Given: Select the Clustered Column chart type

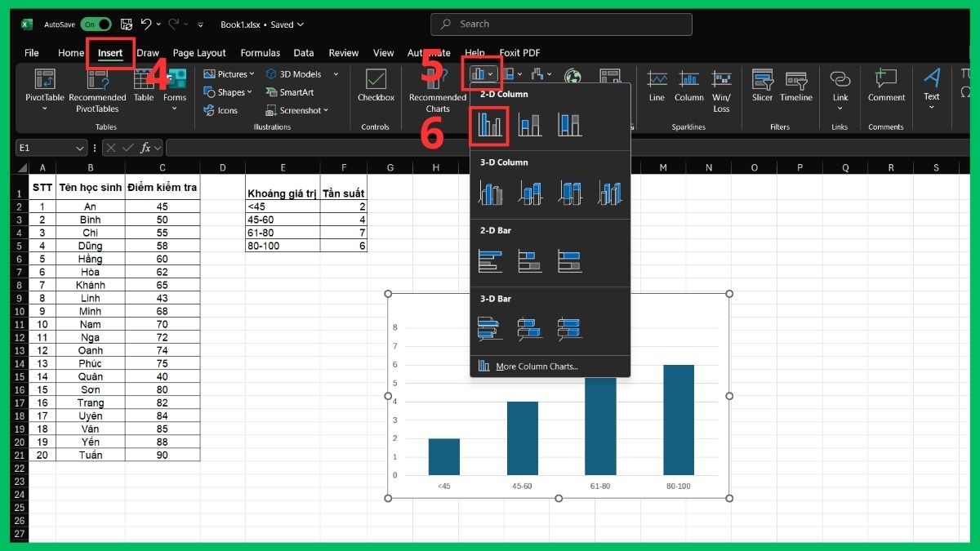Looking at the screenshot, I should click(488, 124).
